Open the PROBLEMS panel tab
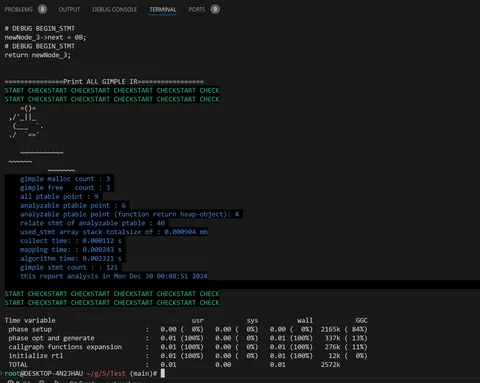Viewport: 480px width, 383px height. point(19,9)
